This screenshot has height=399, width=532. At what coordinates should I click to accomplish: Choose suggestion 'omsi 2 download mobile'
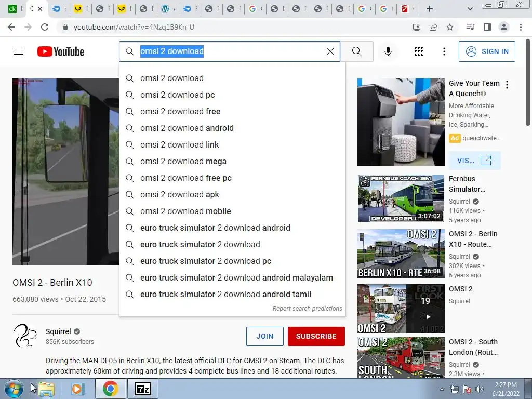pyautogui.click(x=232, y=211)
